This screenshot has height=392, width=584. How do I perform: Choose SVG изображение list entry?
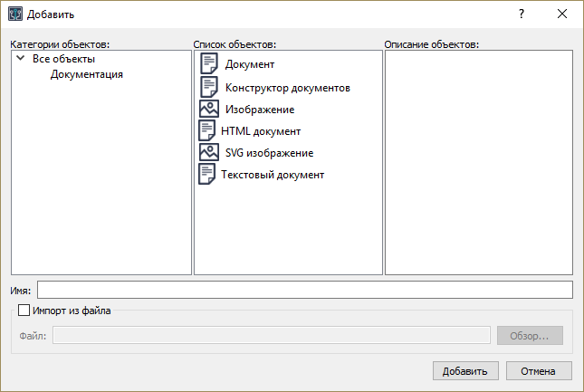tap(269, 153)
